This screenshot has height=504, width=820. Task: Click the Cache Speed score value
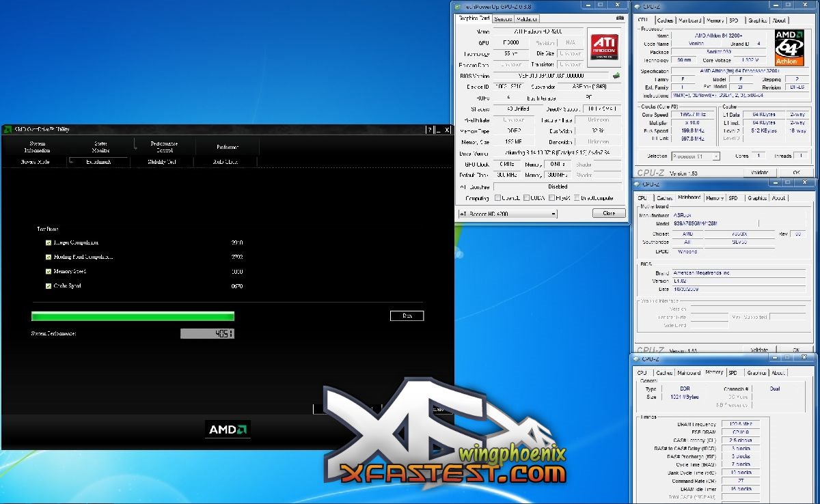[237, 286]
